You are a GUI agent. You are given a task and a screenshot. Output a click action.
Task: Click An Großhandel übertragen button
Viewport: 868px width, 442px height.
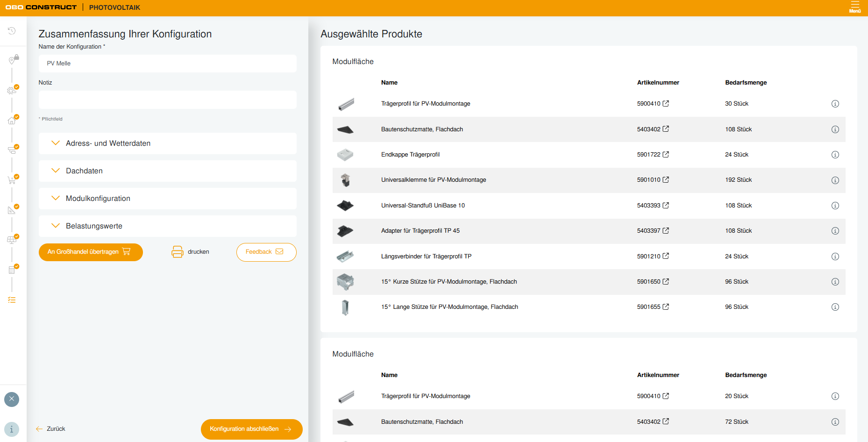(91, 252)
